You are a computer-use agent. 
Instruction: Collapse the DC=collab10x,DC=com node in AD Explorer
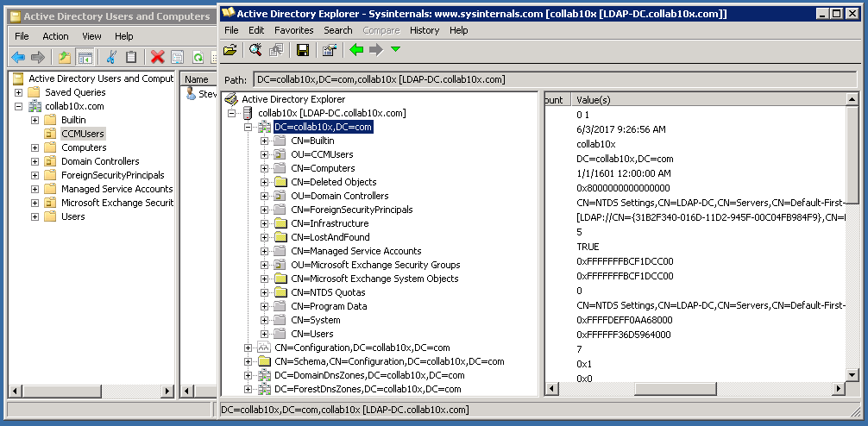coord(248,127)
